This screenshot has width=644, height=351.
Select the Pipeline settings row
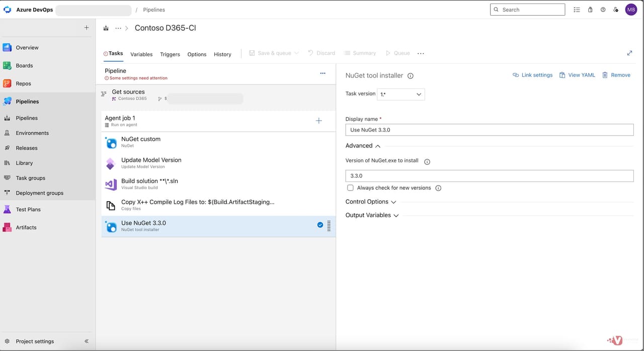pos(216,74)
